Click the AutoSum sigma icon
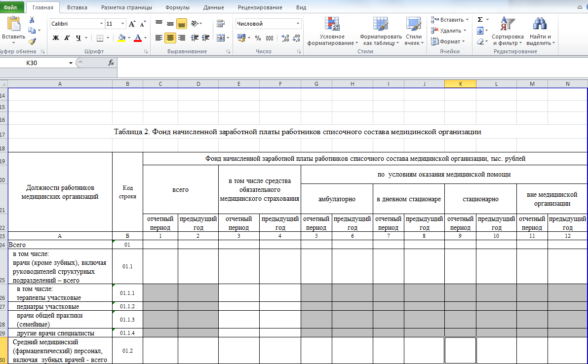Screen dimensions: 588x364 coord(480,20)
